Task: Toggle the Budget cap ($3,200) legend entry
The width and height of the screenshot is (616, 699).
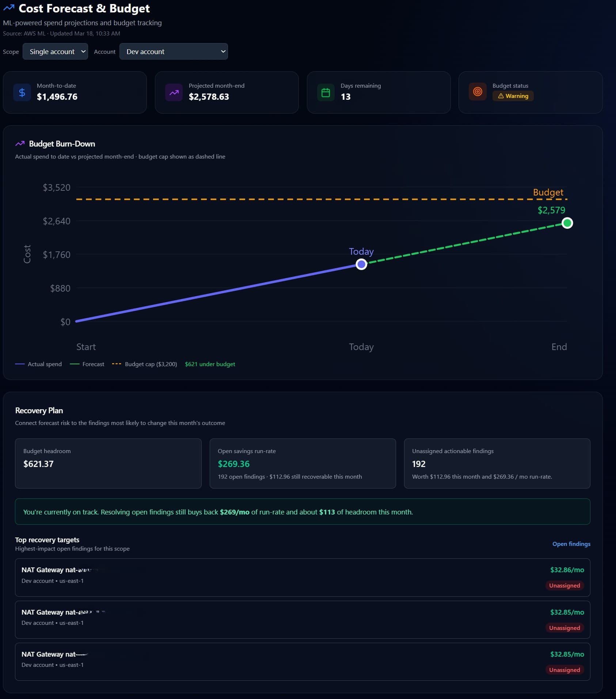Action: (145, 364)
